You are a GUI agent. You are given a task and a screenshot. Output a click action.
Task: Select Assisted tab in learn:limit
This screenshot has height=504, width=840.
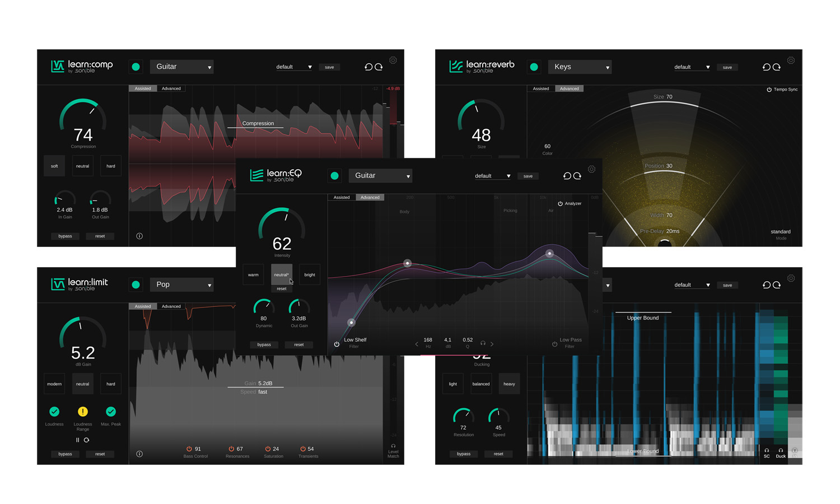pos(143,306)
